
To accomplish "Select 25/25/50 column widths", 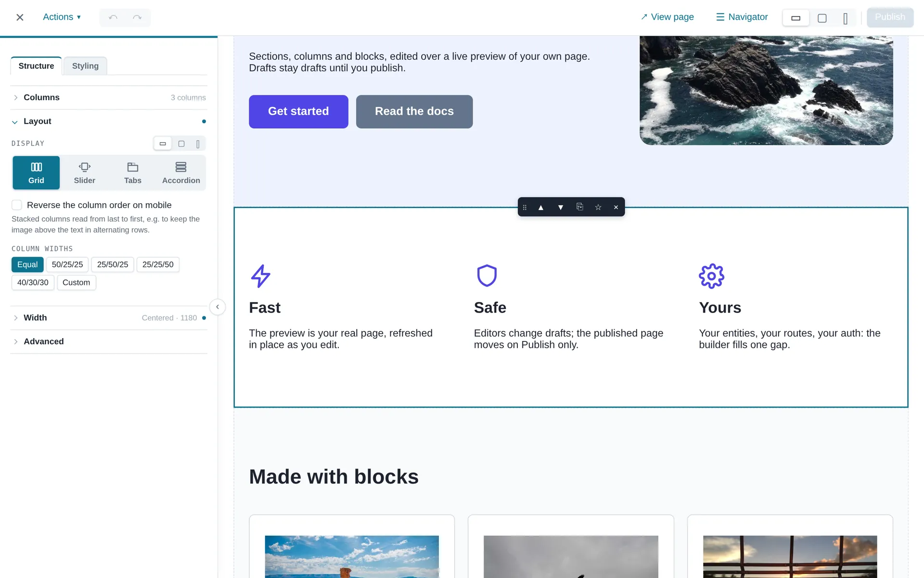I will (158, 264).
